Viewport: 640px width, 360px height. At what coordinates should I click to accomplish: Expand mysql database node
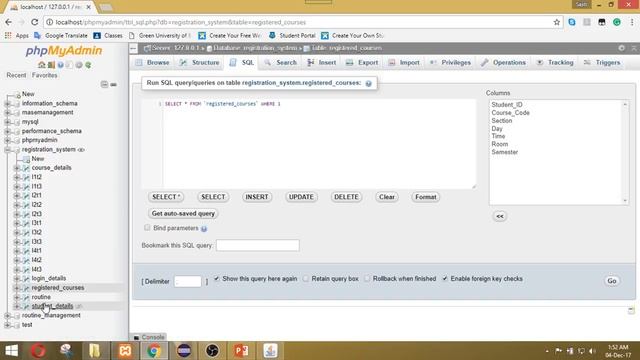7,122
